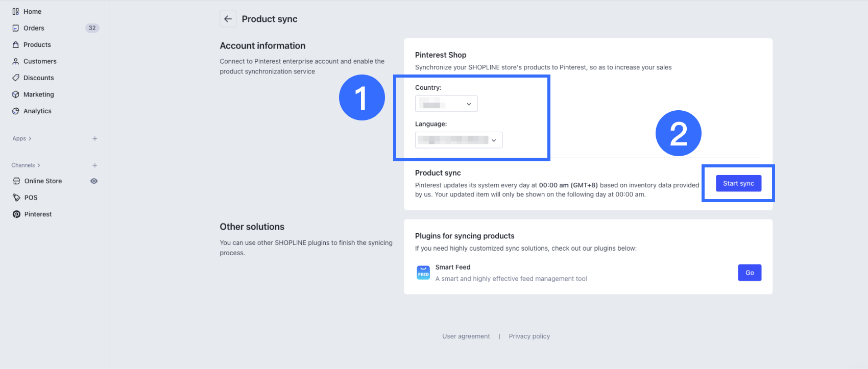
Task: Open Marketing in the sidebar
Action: 38,94
